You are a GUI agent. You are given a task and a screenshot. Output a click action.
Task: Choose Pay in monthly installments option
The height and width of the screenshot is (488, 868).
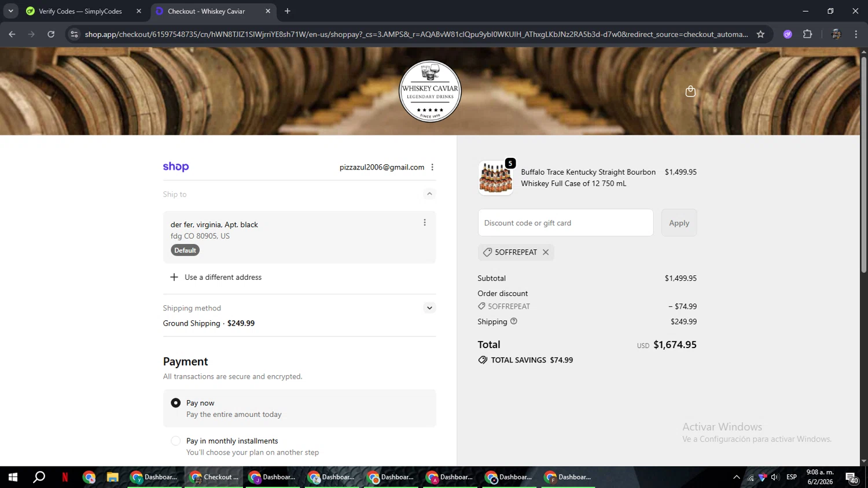click(x=176, y=441)
